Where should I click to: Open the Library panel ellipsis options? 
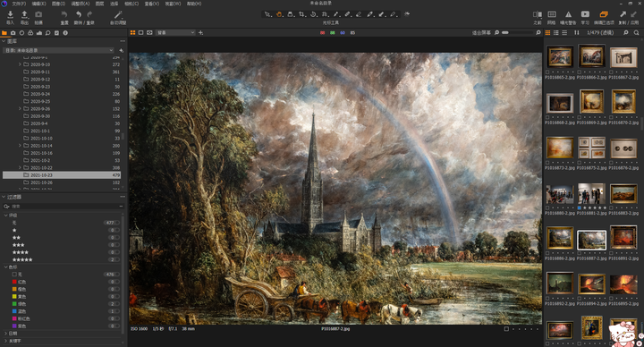[x=123, y=41]
